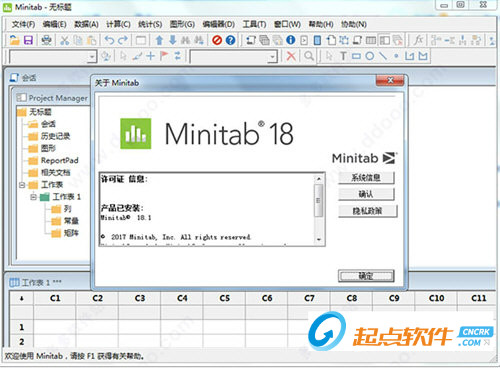Open the 工具(T) menu
The image size is (500, 368).
click(x=254, y=24)
